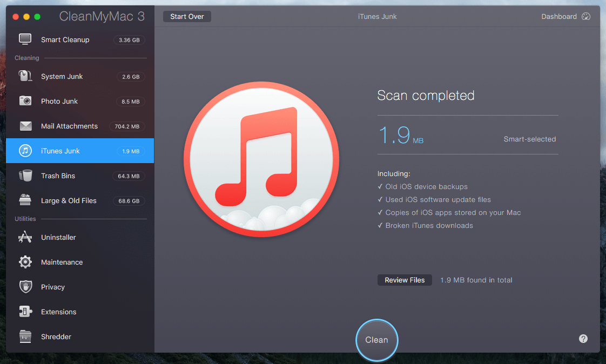Click the Photo Junk camera icon
The width and height of the screenshot is (606, 364).
(25, 101)
